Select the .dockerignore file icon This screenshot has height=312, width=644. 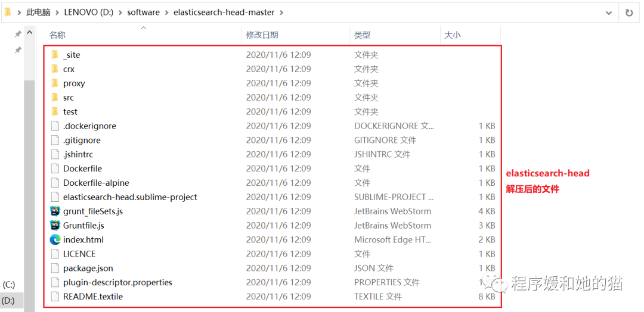tap(55, 126)
